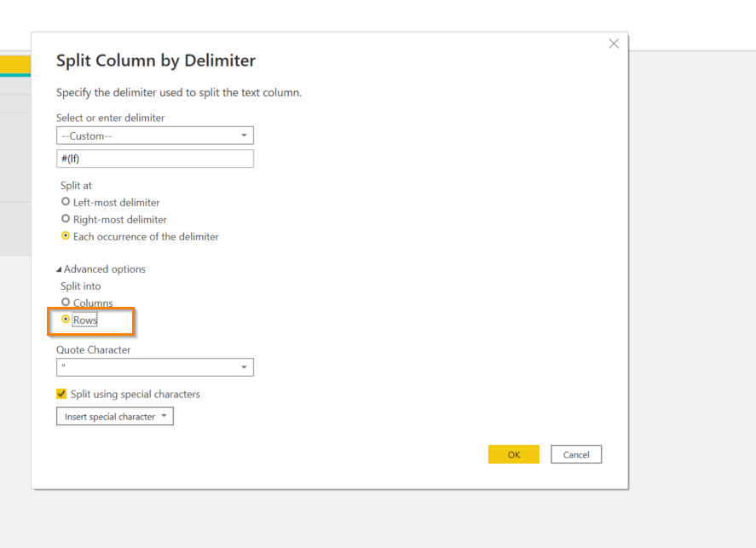
Task: Select split into Rows radio button
Action: [66, 319]
